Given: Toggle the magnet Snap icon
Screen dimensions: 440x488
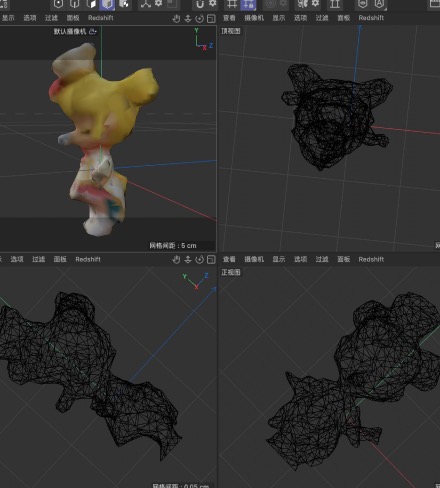Looking at the screenshot, I should point(200,4).
